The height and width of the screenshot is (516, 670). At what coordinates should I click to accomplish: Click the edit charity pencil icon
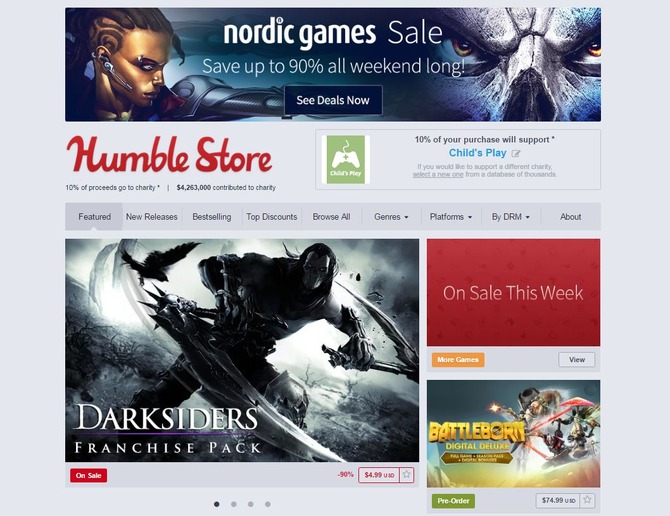pos(516,153)
